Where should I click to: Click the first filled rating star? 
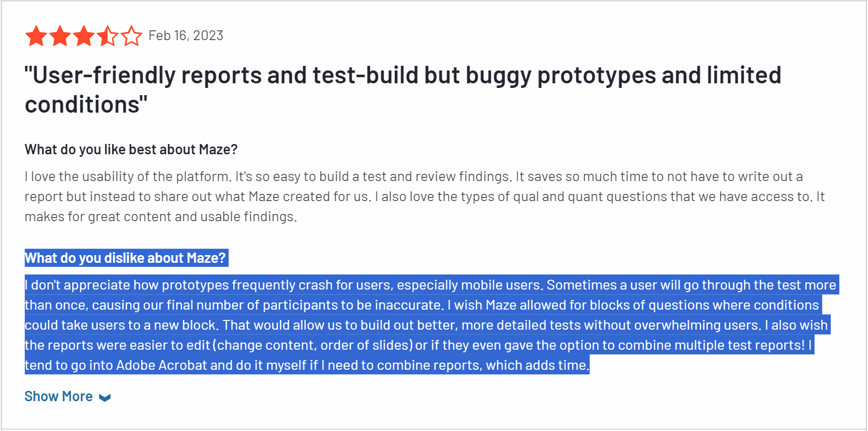click(37, 37)
